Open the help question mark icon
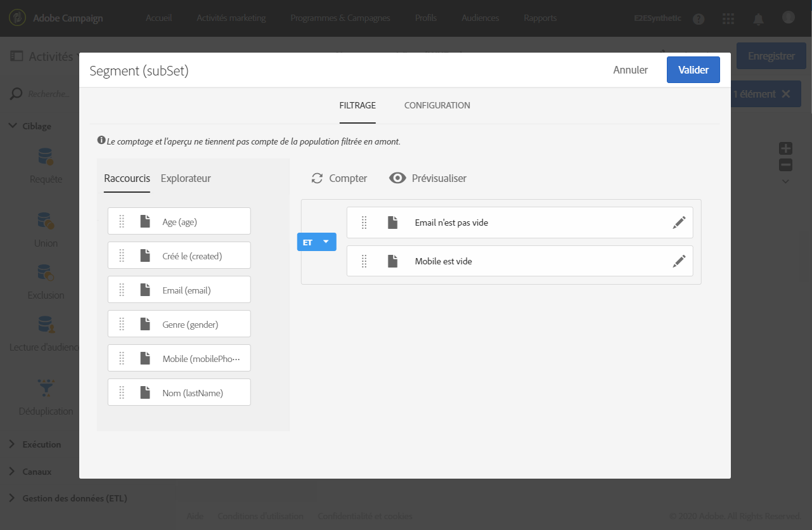This screenshot has height=530, width=812. coord(699,18)
